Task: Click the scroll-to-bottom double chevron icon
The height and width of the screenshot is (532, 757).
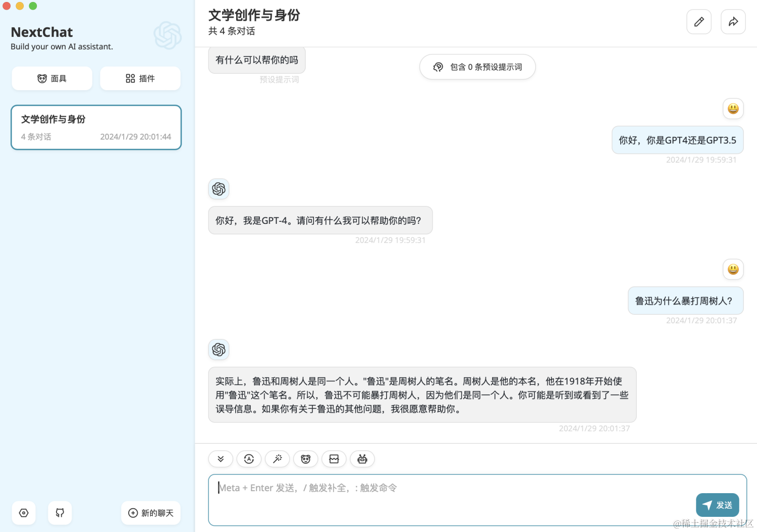Action: [x=221, y=459]
